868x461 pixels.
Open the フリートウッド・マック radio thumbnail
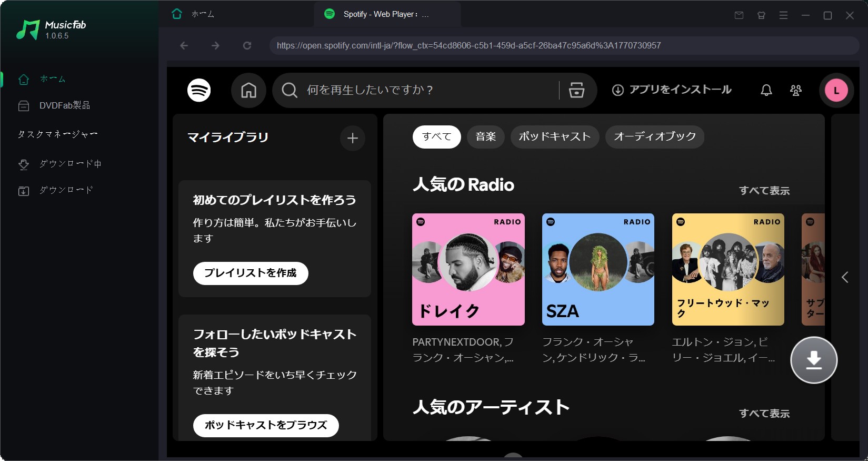[x=728, y=269]
